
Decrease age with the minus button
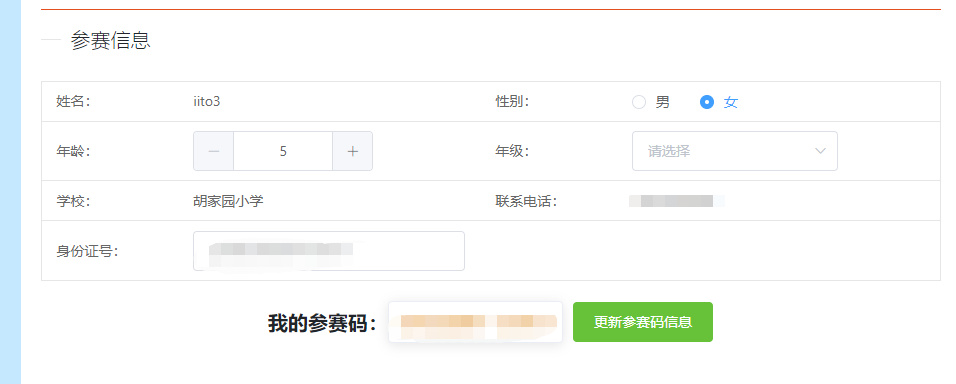213,151
